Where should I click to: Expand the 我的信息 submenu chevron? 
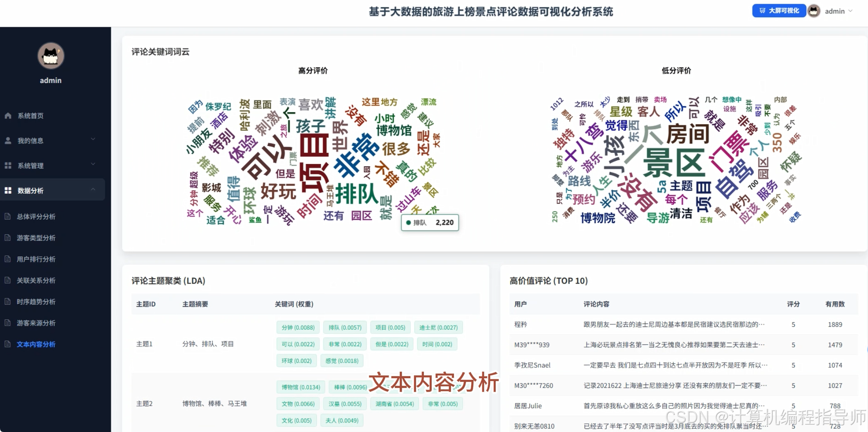pyautogui.click(x=93, y=139)
